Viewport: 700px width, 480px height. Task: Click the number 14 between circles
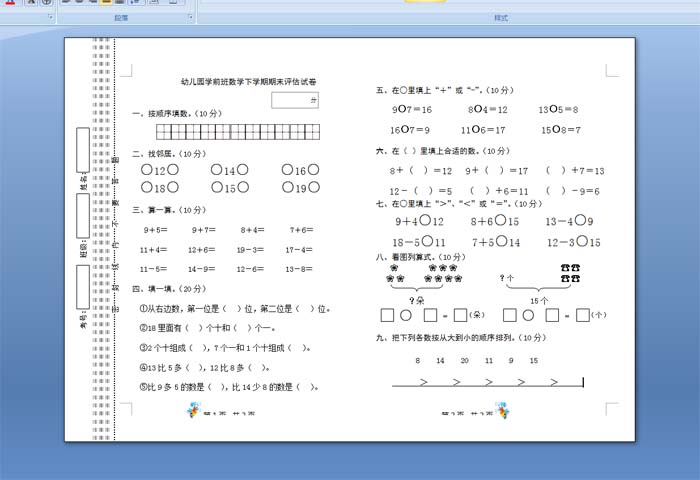click(x=229, y=171)
